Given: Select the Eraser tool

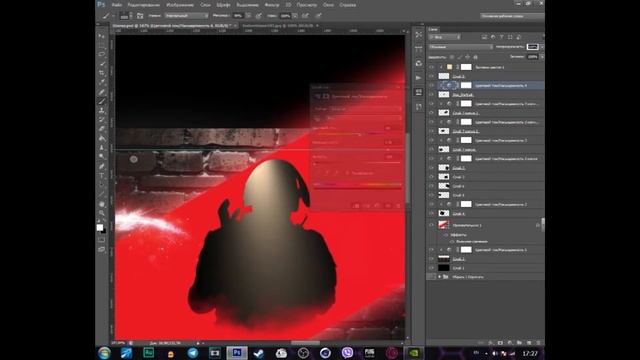Looking at the screenshot, I should pyautogui.click(x=102, y=129).
